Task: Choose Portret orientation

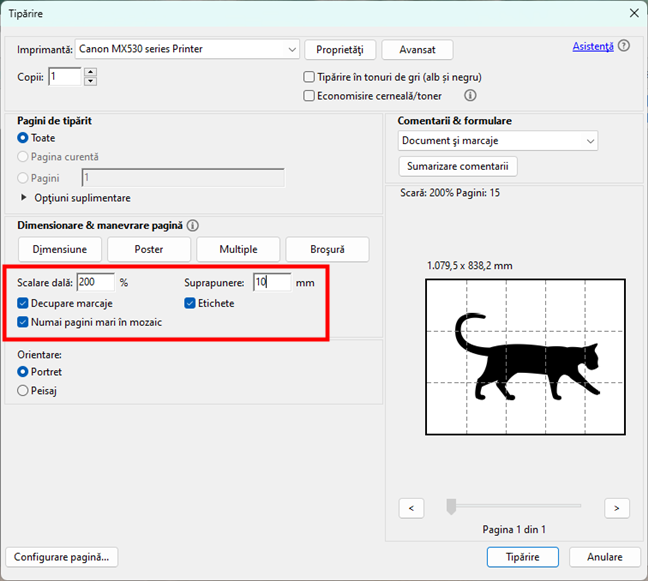Action: [23, 372]
